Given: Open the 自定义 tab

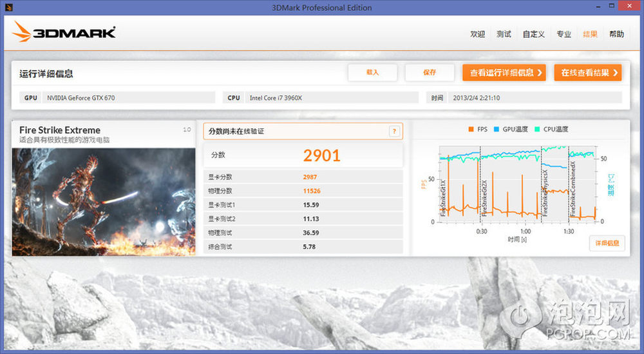Looking at the screenshot, I should pyautogui.click(x=533, y=34).
